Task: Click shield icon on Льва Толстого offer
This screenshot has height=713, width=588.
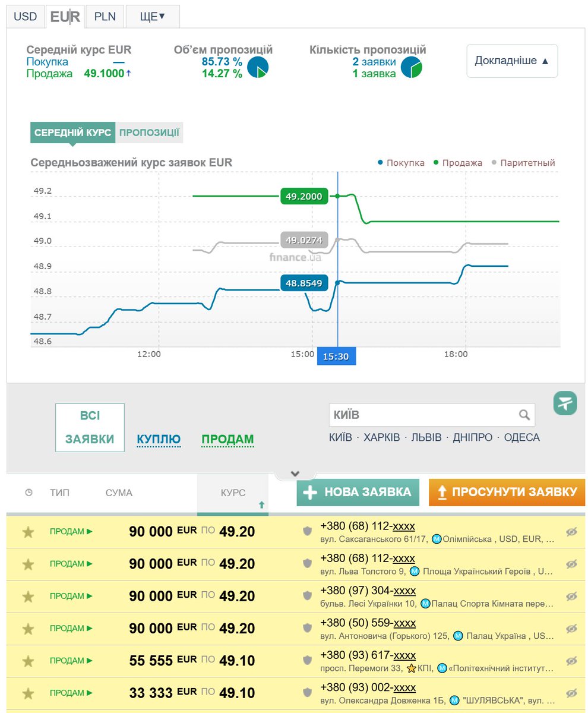Action: coord(307,563)
